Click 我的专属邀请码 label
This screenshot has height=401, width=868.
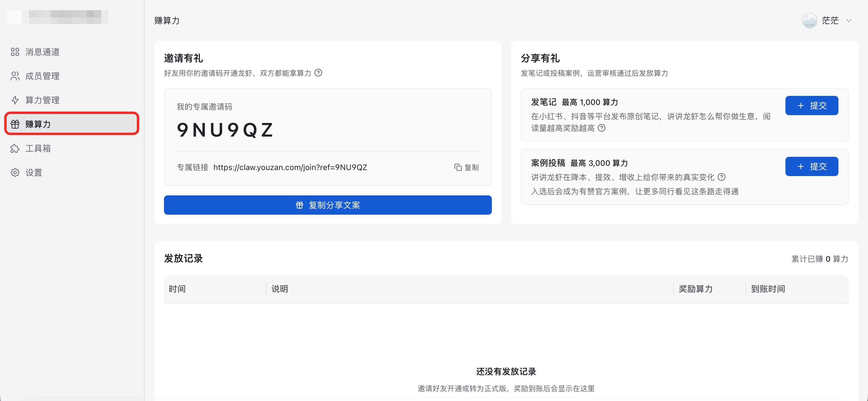[x=205, y=107]
